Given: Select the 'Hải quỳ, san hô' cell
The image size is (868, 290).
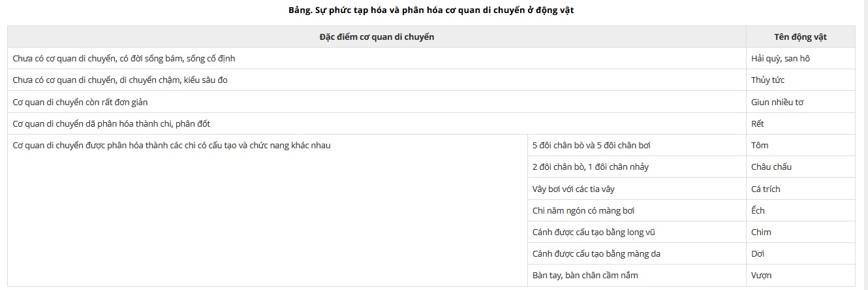Looking at the screenshot, I should [801, 58].
